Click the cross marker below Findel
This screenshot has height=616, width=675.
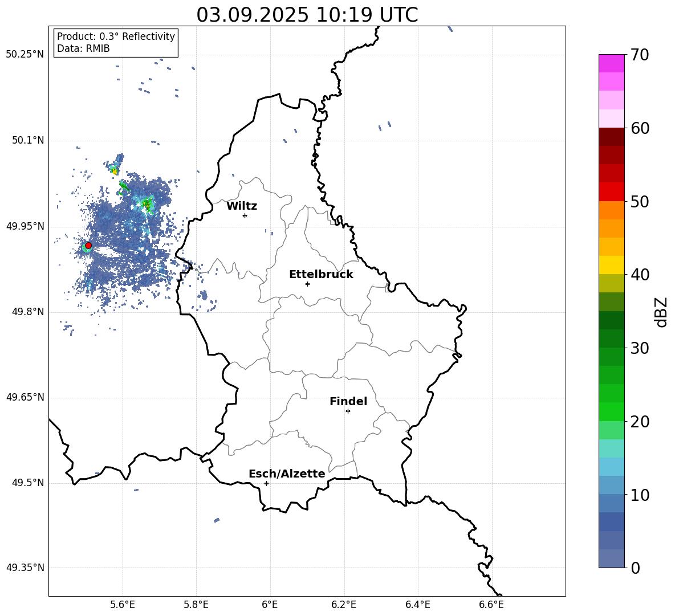(348, 411)
